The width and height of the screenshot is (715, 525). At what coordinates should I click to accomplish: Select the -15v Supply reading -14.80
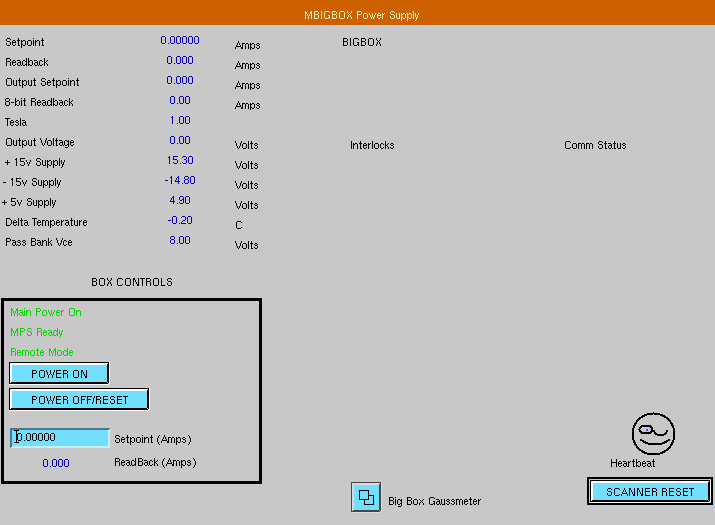tap(180, 181)
